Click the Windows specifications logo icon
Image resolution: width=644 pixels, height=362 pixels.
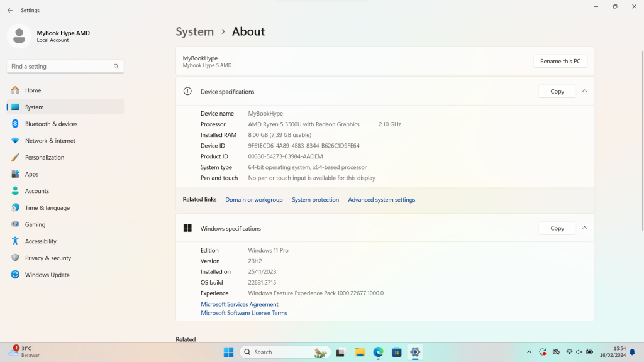[187, 228]
